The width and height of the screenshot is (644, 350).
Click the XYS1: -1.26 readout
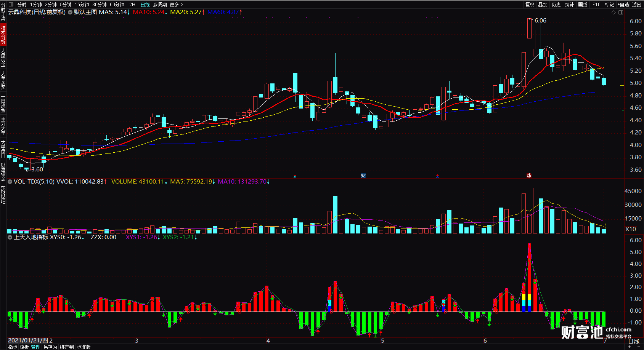point(143,237)
